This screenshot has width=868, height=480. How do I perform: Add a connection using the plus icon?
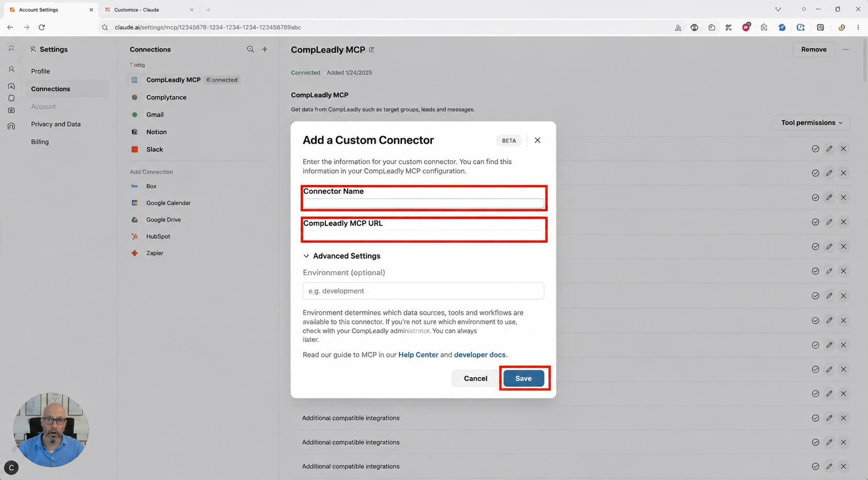point(265,49)
